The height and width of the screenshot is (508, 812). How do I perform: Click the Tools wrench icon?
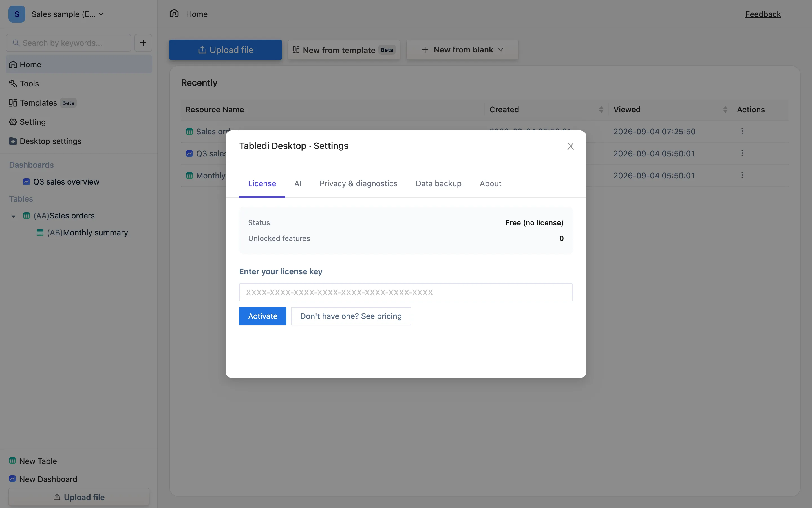point(13,83)
